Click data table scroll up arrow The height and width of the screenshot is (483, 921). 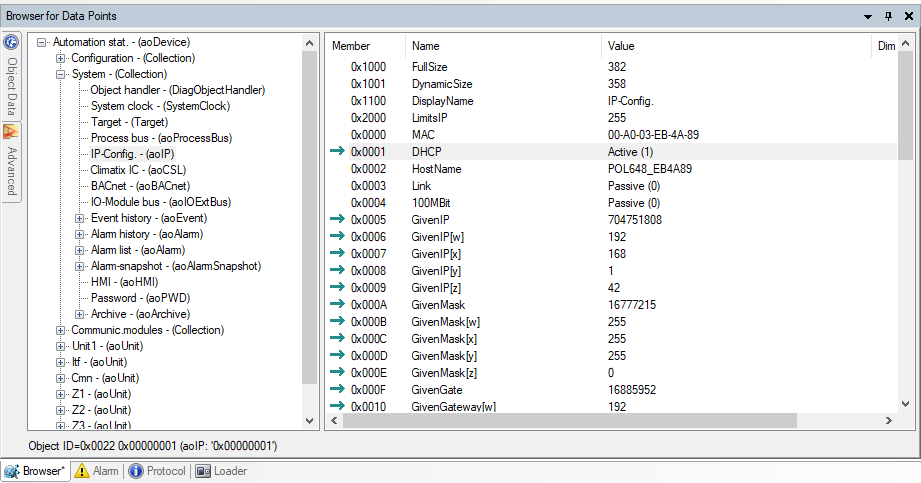905,43
